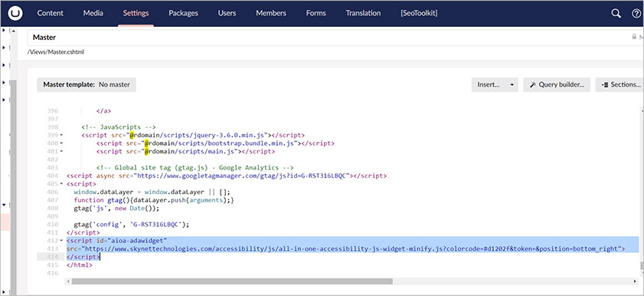Click the Master template name field
The image size is (644, 296).
coord(329,38)
